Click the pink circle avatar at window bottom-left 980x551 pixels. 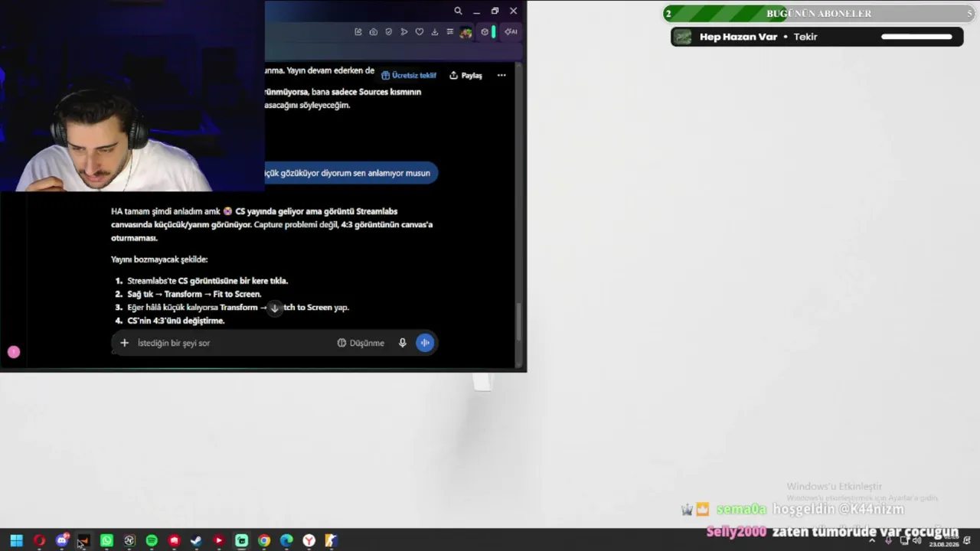[x=14, y=352]
